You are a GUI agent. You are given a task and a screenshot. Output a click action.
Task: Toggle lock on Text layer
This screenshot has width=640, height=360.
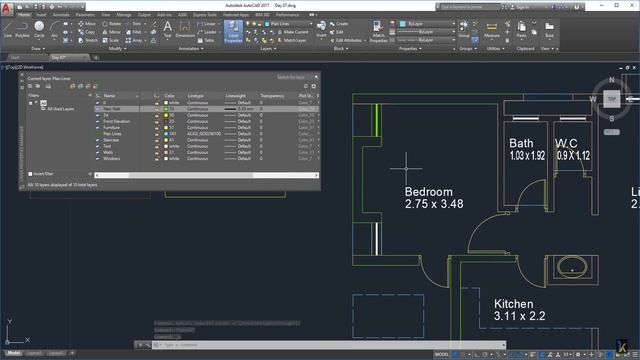tap(157, 146)
